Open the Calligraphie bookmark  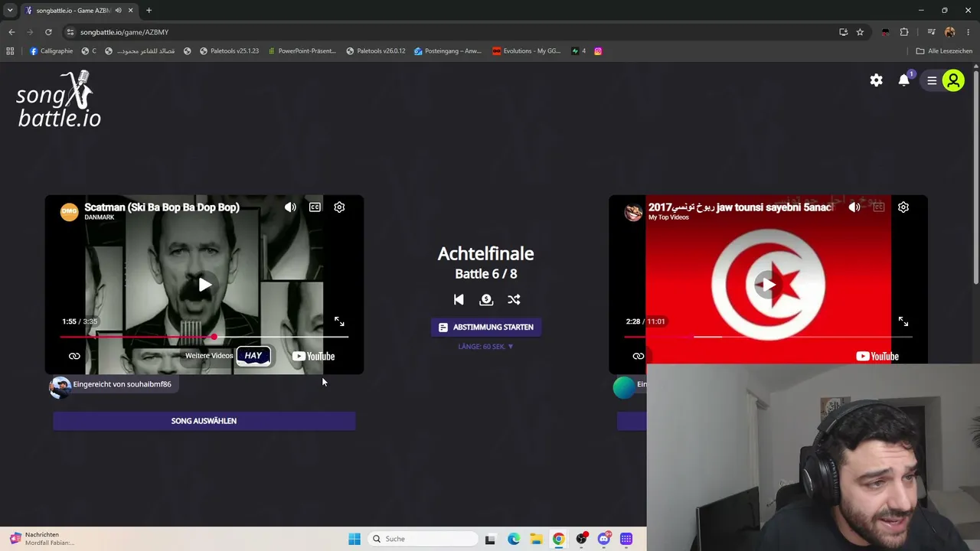(x=51, y=51)
